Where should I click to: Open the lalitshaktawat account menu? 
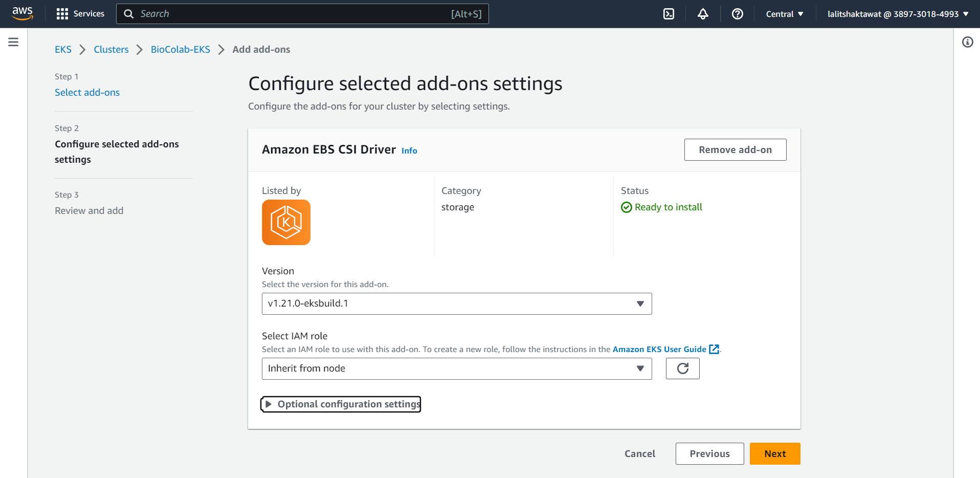(x=898, y=14)
